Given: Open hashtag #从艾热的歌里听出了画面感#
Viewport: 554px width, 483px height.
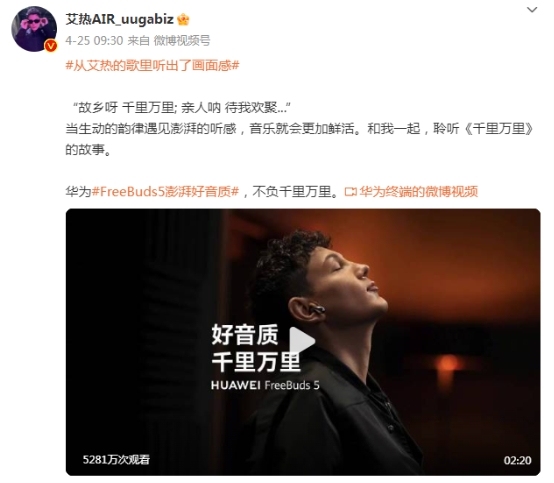Looking at the screenshot, I should 152,65.
